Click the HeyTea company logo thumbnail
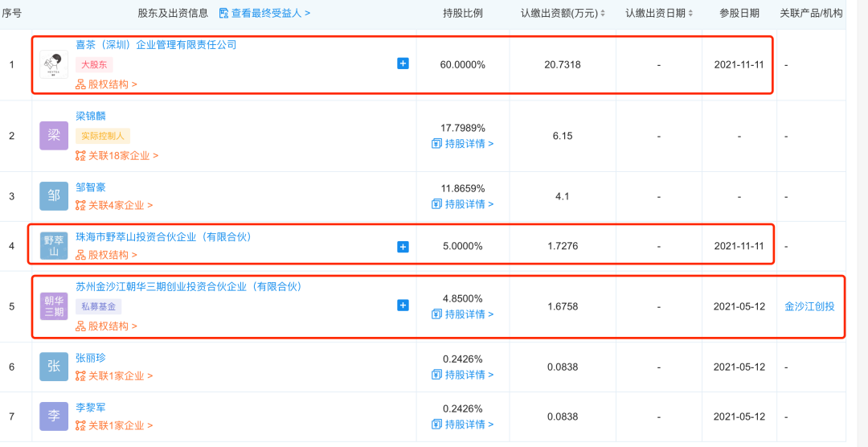Viewport: 868px width, 447px height. coord(54,64)
